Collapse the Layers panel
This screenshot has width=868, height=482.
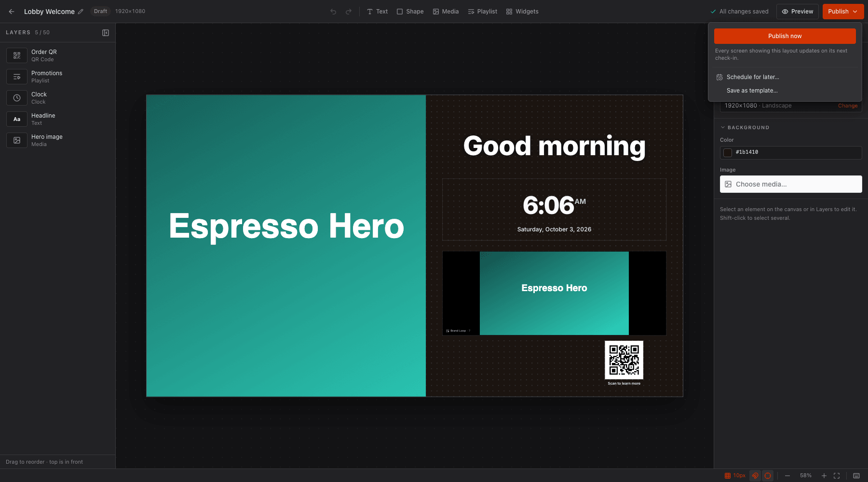pyautogui.click(x=106, y=33)
